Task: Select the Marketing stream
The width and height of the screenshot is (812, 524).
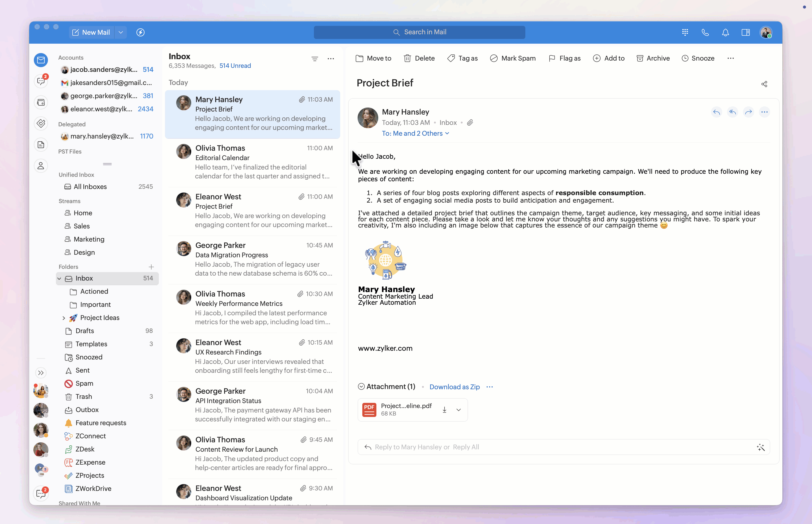Action: click(89, 239)
